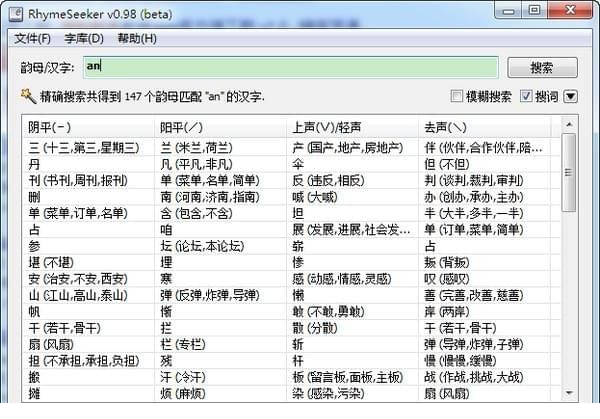Select the entry 堪 (不堪)
600x419 pixels.
point(51,262)
